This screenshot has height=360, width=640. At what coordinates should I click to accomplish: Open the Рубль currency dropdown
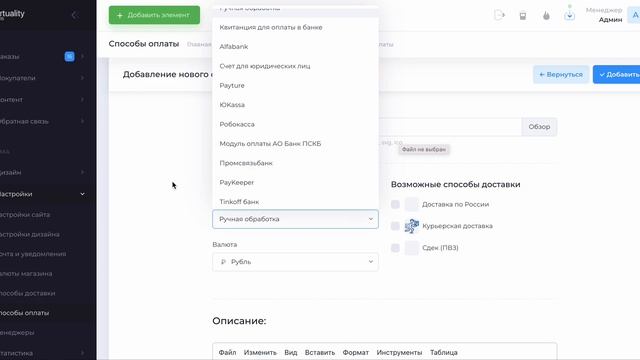(295, 262)
